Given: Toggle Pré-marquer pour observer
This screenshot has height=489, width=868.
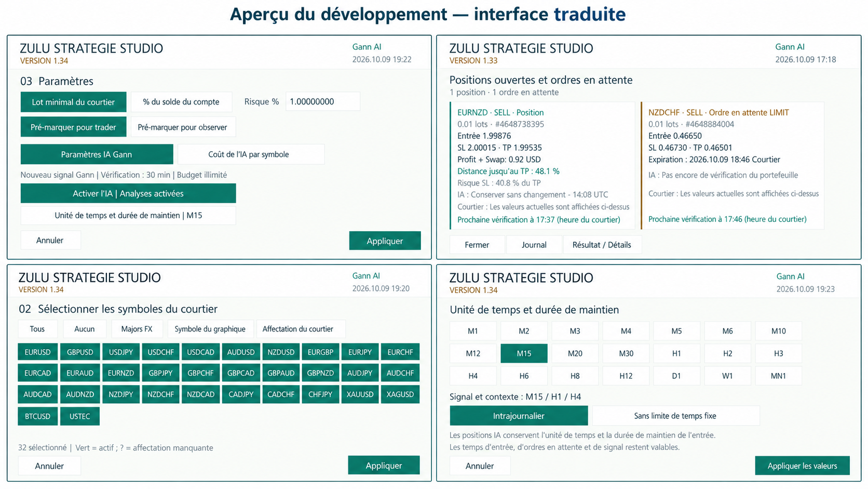Looking at the screenshot, I should [183, 127].
